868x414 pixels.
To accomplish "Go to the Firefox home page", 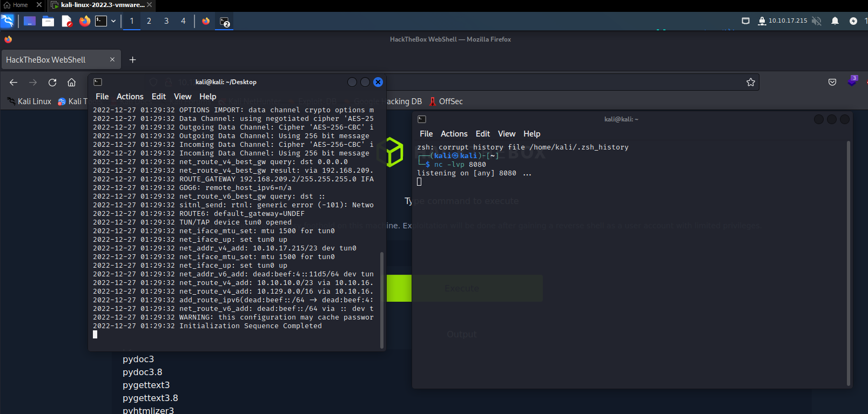I will (71, 83).
